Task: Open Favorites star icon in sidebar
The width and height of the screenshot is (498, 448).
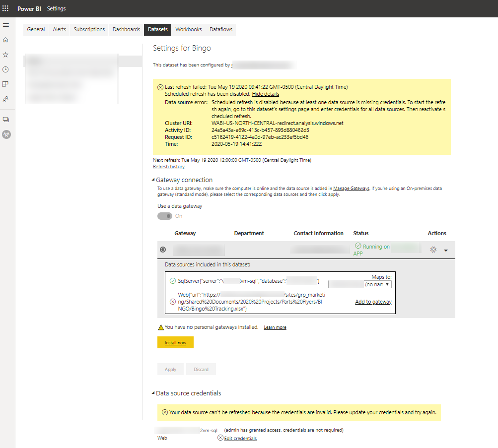Action: [5, 55]
